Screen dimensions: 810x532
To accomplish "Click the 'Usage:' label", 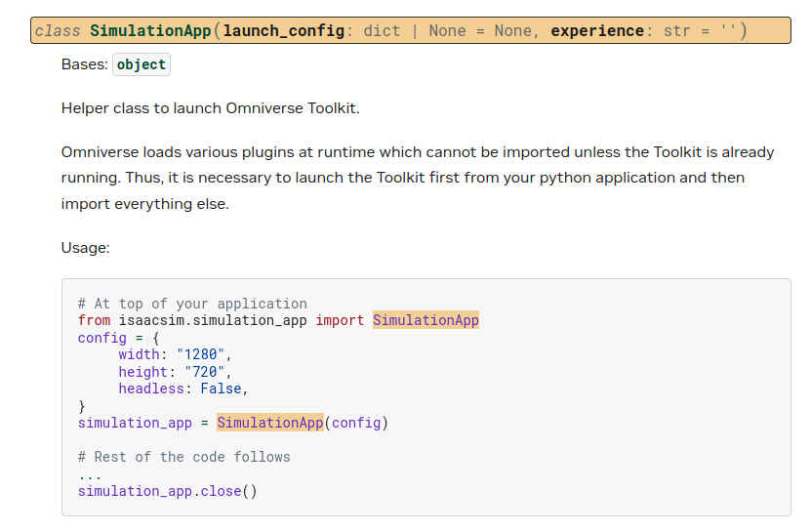I will 85,248.
